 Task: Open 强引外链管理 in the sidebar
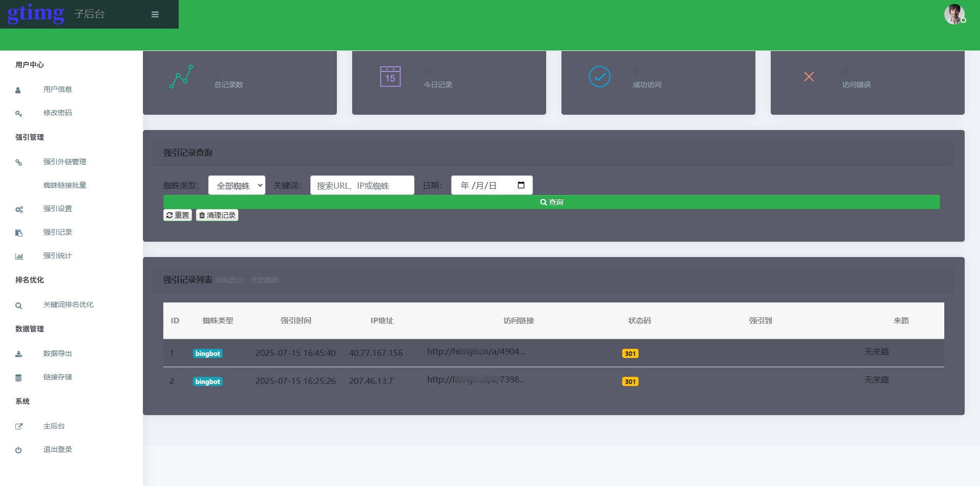tap(65, 162)
